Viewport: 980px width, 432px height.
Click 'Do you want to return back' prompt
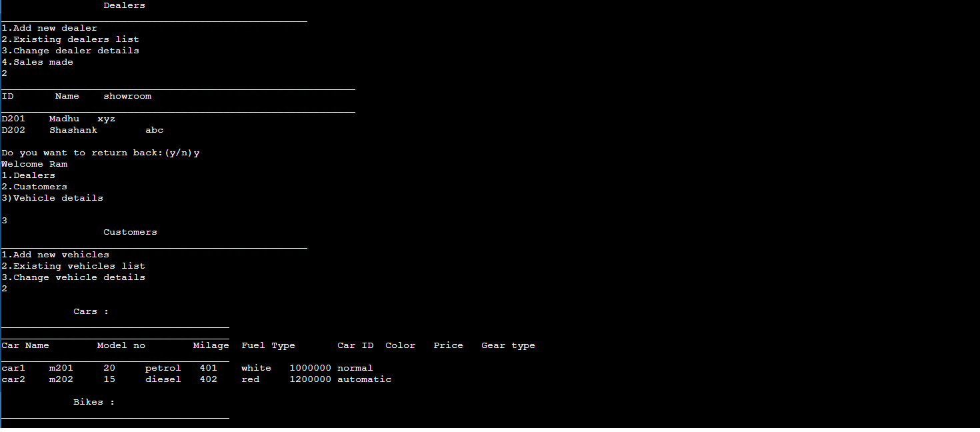click(x=101, y=153)
